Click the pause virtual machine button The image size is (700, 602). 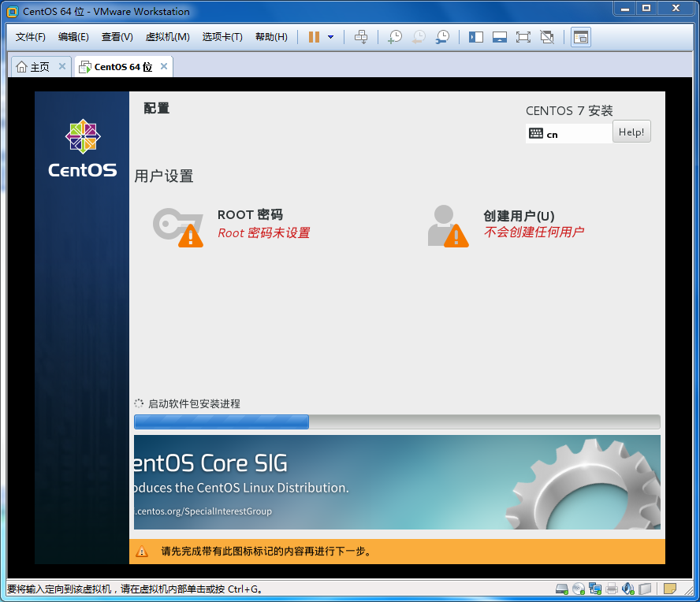(314, 37)
